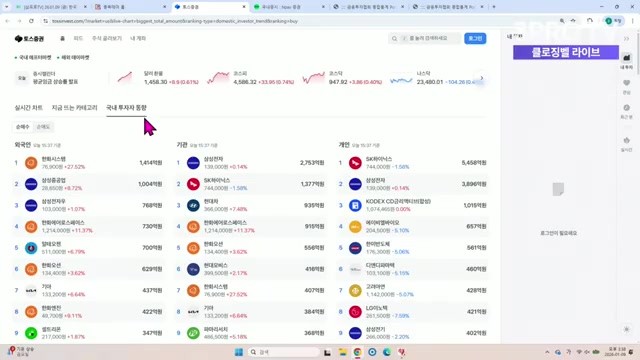Click 삼성전기 row name in 개인
This screenshot has height=360, width=640.
click(375, 329)
